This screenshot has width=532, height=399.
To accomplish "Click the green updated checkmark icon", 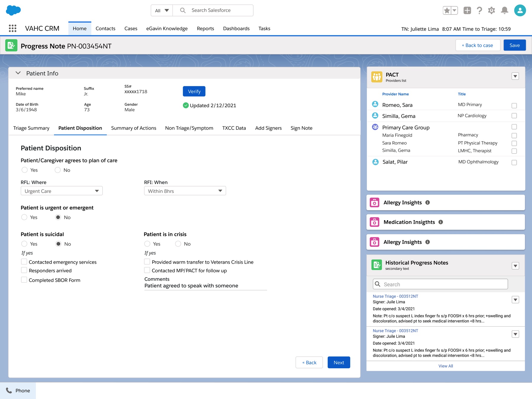I will point(186,105).
